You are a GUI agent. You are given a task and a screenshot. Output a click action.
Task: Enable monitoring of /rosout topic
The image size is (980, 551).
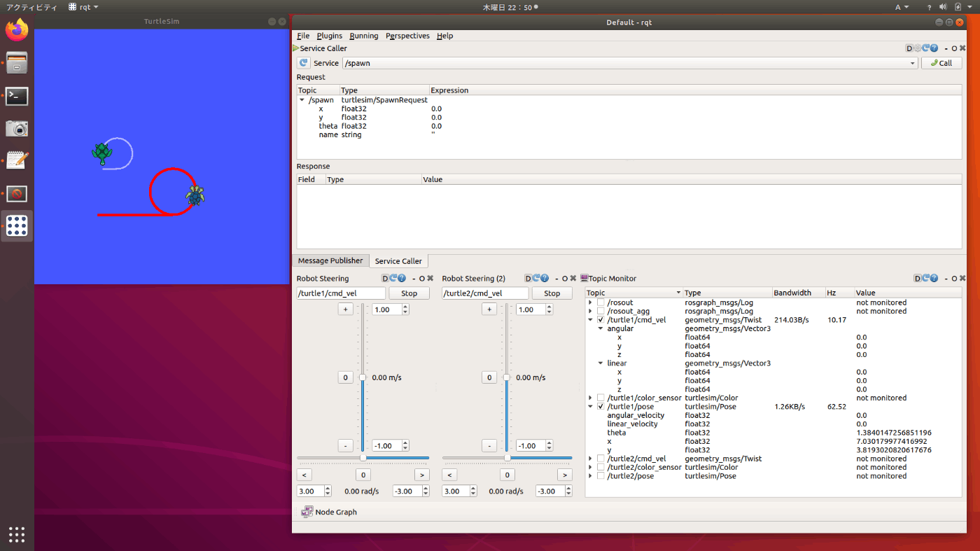[601, 302]
